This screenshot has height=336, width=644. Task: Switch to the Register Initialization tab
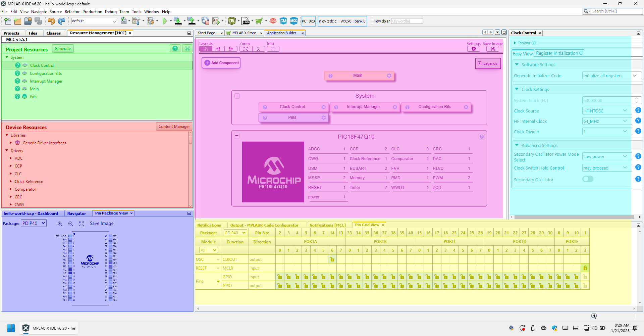coord(559,53)
